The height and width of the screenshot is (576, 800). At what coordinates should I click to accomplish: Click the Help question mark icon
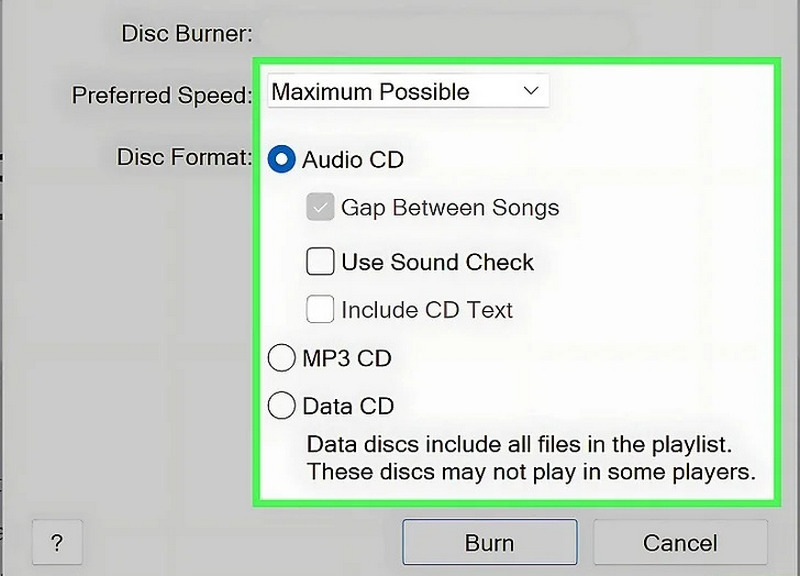pos(57,543)
